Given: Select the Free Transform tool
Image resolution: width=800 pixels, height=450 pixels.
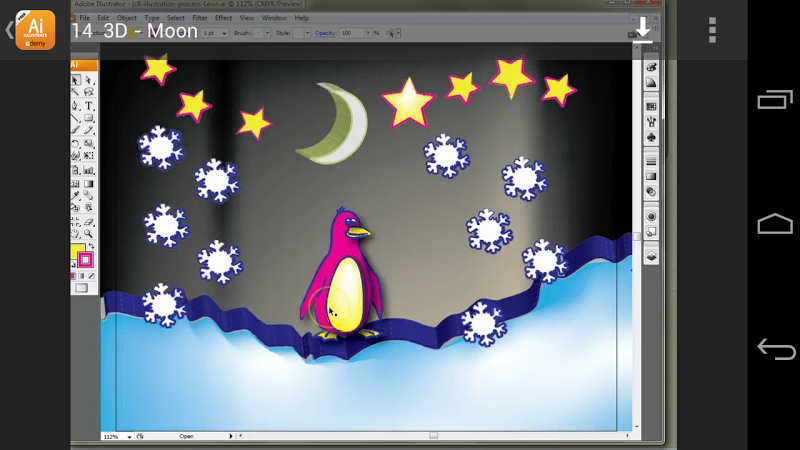Looking at the screenshot, I should 89,156.
